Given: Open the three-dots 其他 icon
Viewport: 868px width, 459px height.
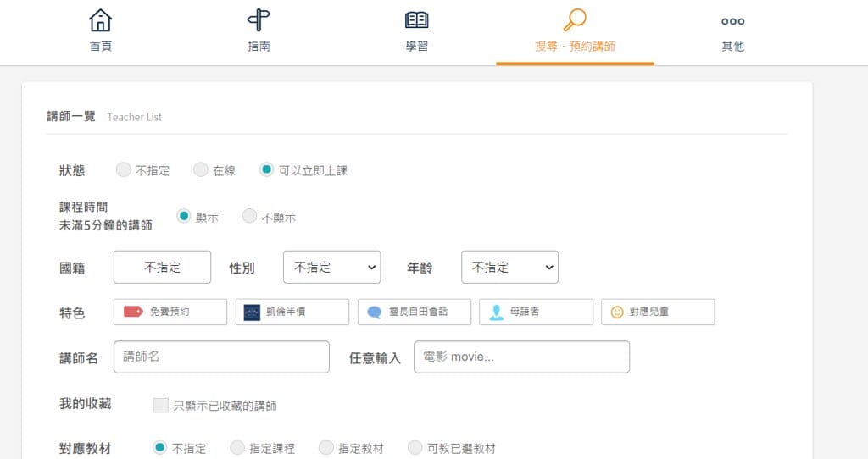Looking at the screenshot, I should click(733, 21).
